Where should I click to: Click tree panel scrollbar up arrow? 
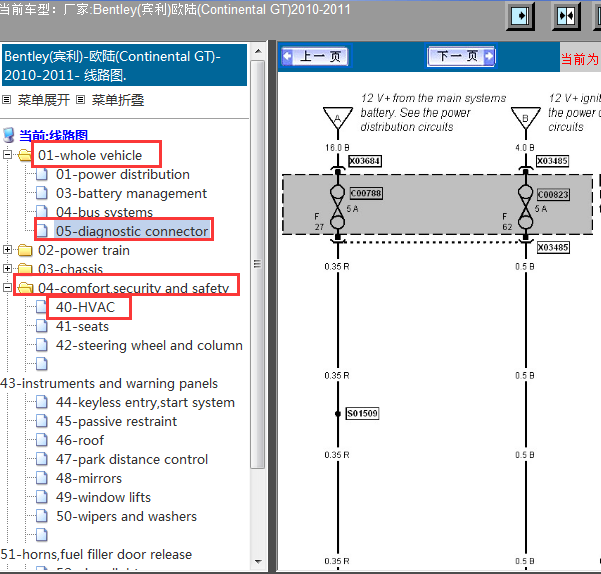pyautogui.click(x=258, y=51)
